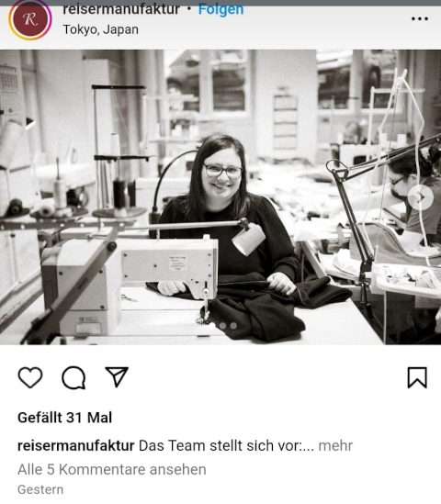Open comments via the speech bubble icon
This screenshot has width=441, height=504.
[73, 377]
